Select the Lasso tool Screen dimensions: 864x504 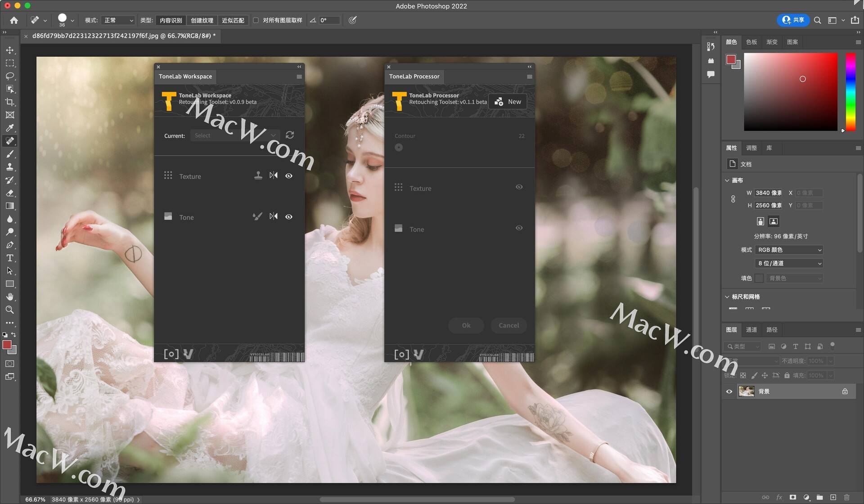(x=10, y=76)
